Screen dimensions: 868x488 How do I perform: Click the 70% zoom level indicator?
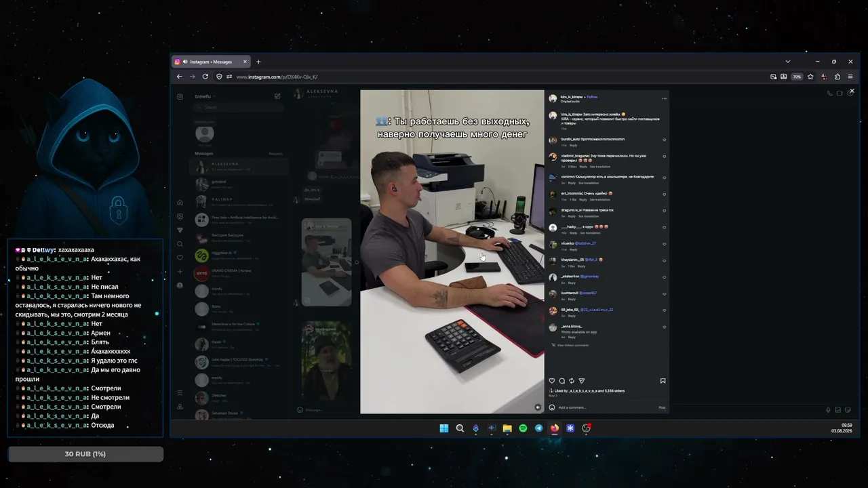(797, 77)
